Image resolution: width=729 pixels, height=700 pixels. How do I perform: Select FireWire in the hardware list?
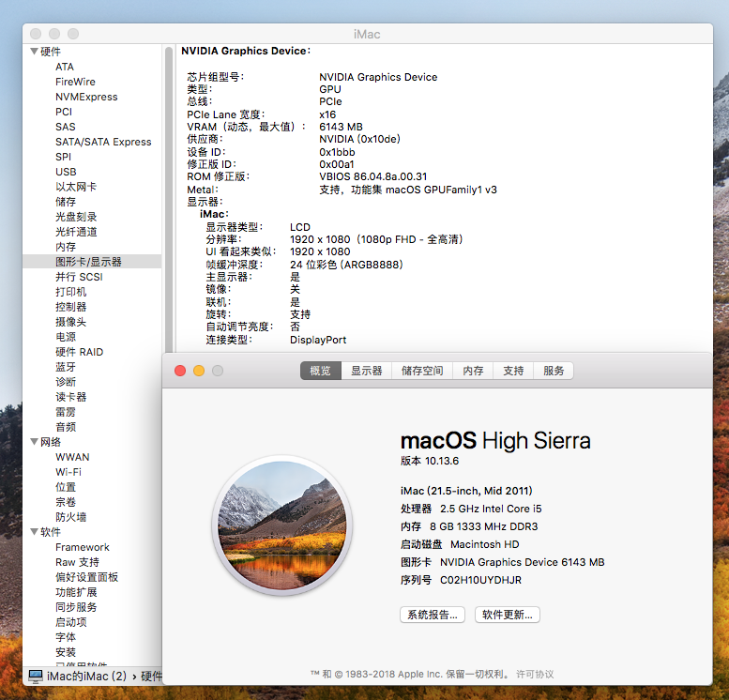[75, 82]
